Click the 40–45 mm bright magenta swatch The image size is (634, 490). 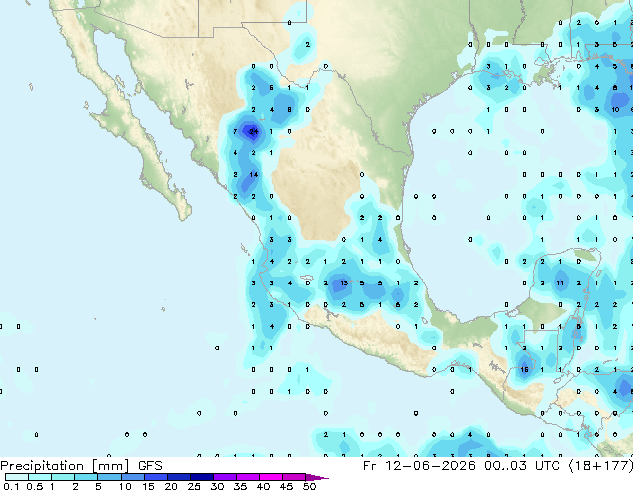(271, 477)
